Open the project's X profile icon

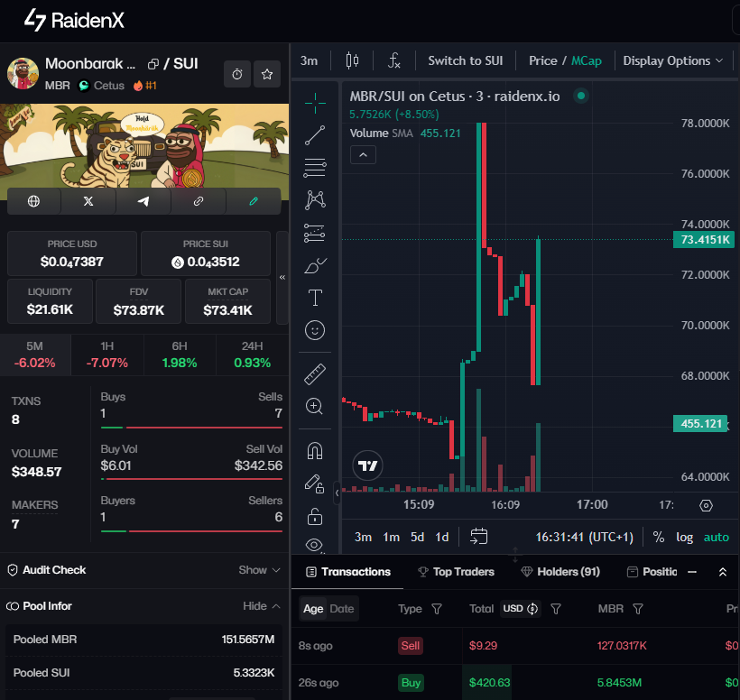[88, 201]
